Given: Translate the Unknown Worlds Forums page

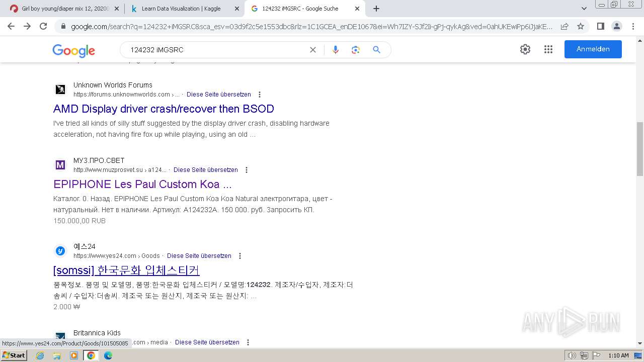Looking at the screenshot, I should (x=219, y=95).
